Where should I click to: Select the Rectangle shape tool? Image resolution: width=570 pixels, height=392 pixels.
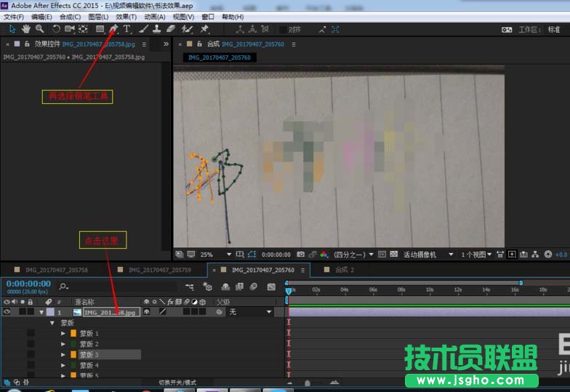pos(100,29)
